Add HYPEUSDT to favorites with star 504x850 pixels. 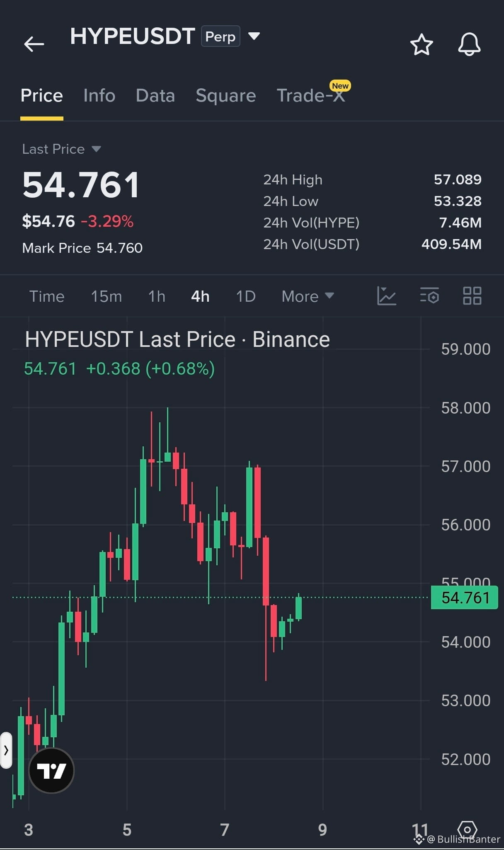(422, 44)
